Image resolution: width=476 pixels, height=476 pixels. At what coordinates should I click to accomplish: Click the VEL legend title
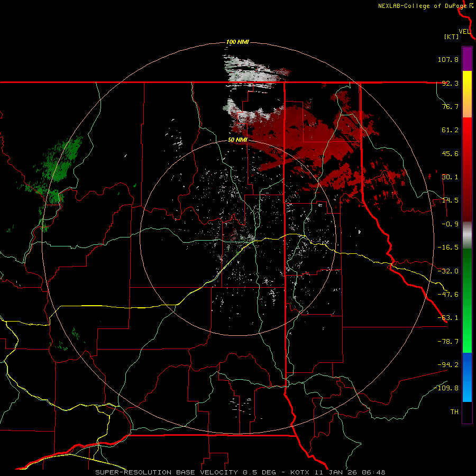[464, 31]
